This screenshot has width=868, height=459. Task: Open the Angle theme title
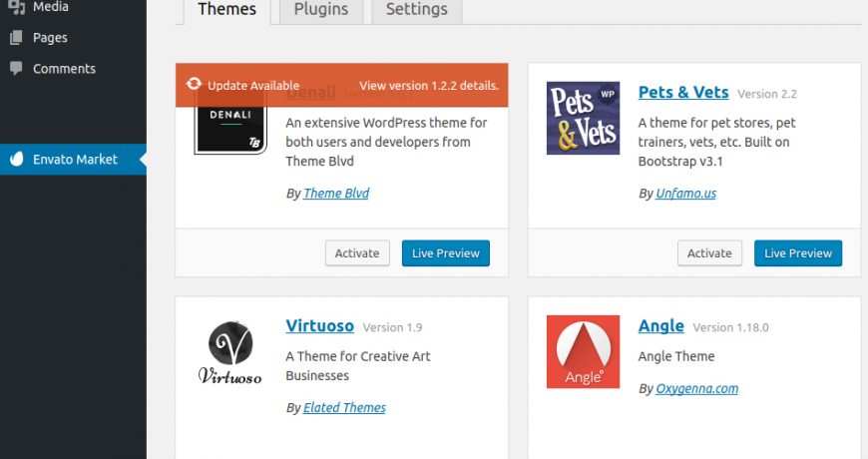point(660,325)
